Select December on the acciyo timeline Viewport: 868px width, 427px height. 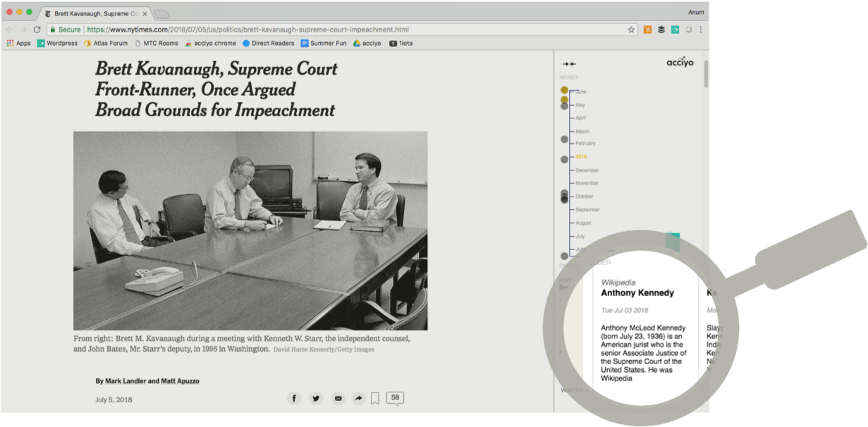click(587, 171)
